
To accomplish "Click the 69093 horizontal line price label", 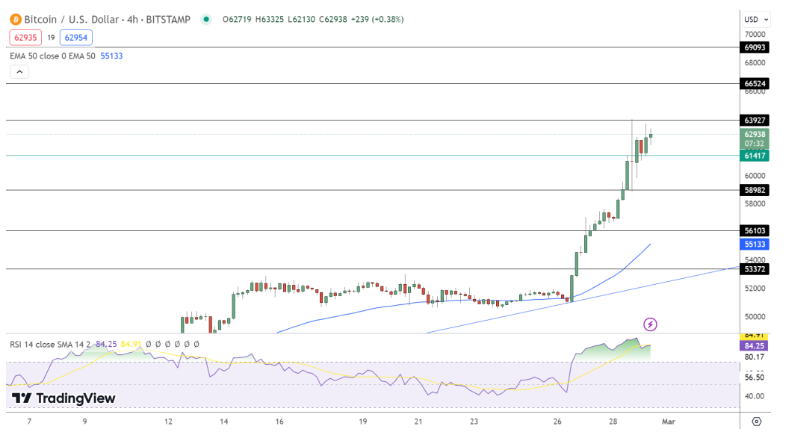I will (755, 47).
